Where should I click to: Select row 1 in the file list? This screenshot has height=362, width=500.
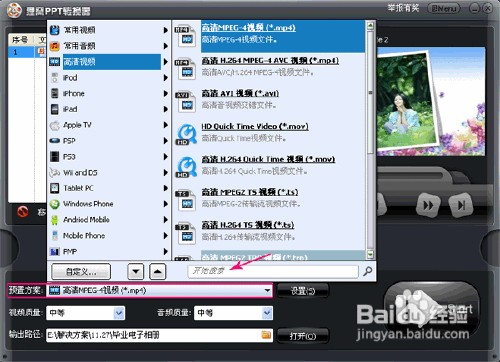tap(27, 52)
